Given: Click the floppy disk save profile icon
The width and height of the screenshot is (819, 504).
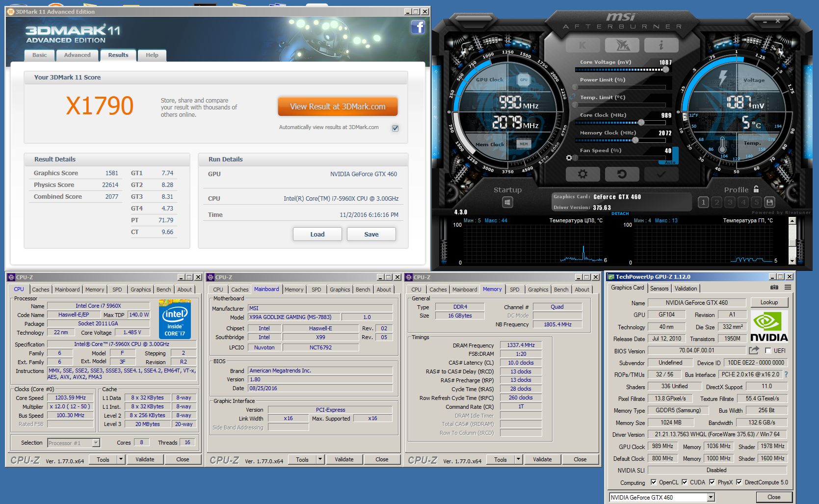Looking at the screenshot, I should coord(769,202).
